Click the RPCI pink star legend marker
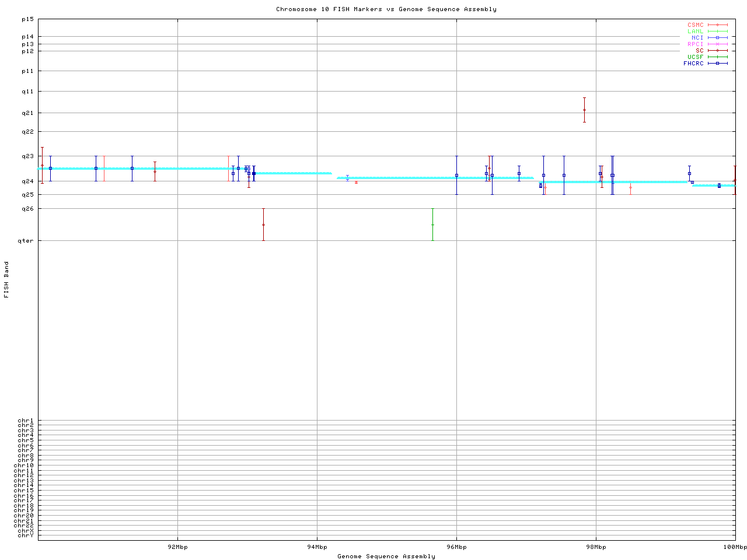The image size is (747, 560). coord(717,44)
